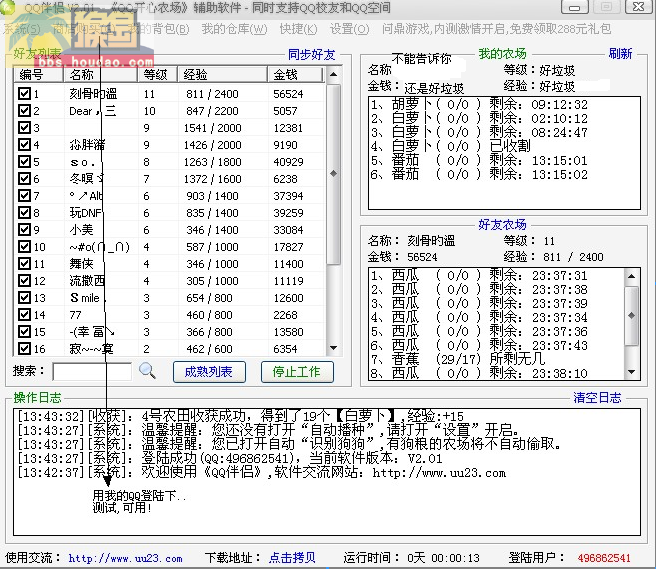The image size is (656, 569).
Task: Toggle checkbox for friend number 3
Action: pyautogui.click(x=24, y=127)
